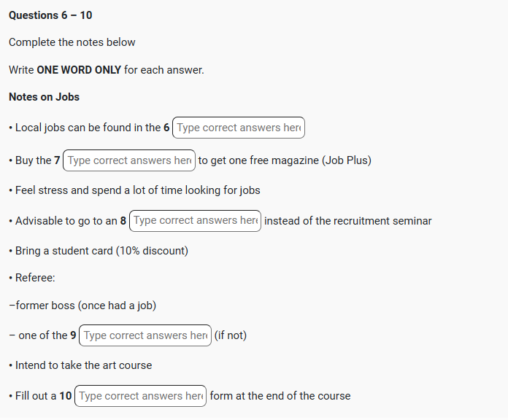
Task: Click the 'Local jobs can be found' text
Action: (84, 128)
